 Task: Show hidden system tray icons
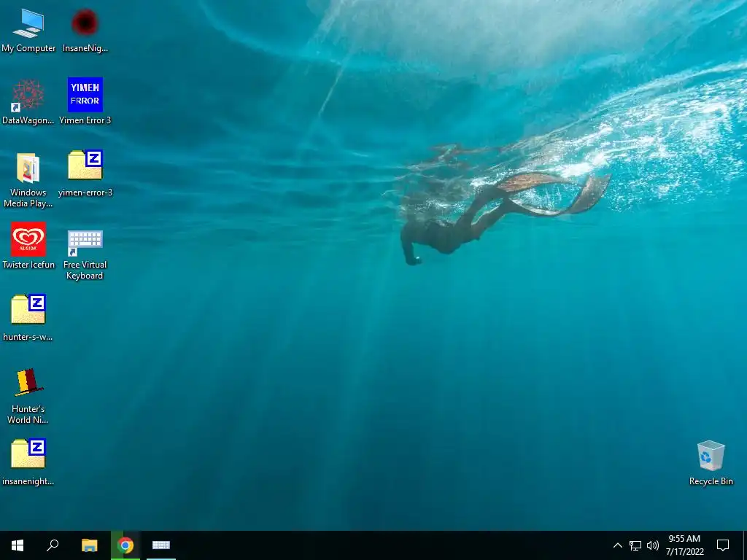[x=617, y=545]
